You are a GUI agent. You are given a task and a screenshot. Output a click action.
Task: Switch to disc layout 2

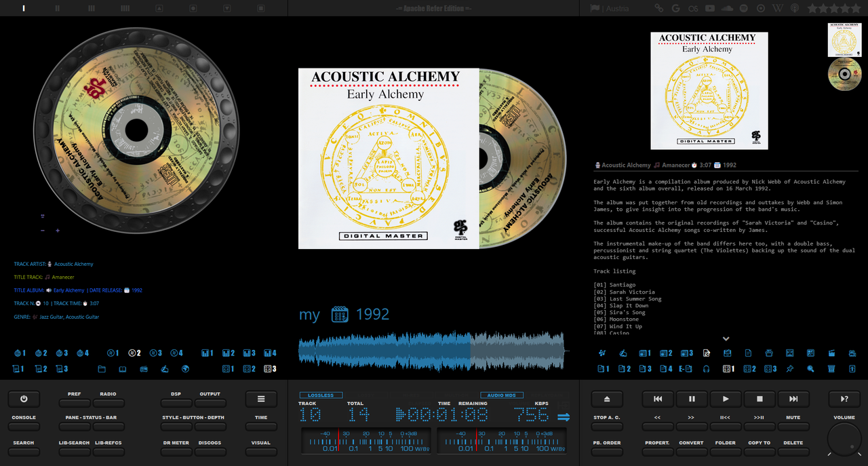point(134,353)
